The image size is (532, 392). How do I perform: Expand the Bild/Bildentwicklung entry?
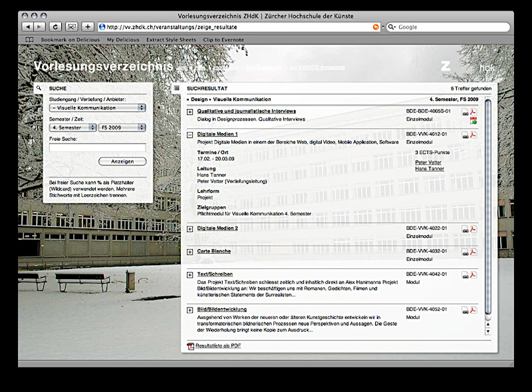click(x=190, y=310)
